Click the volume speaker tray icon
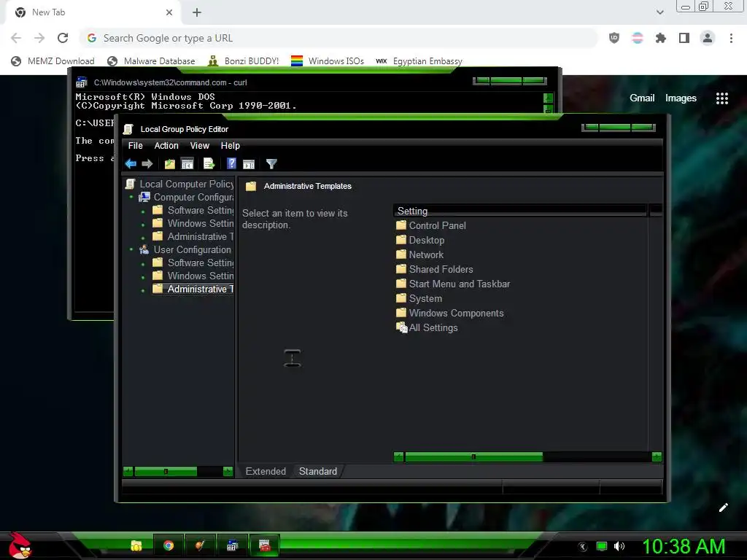 619,546
